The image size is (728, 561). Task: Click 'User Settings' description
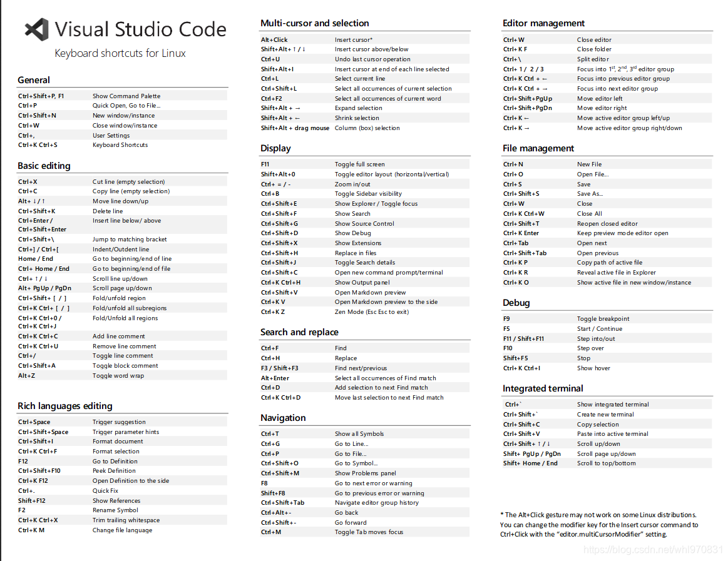(111, 136)
